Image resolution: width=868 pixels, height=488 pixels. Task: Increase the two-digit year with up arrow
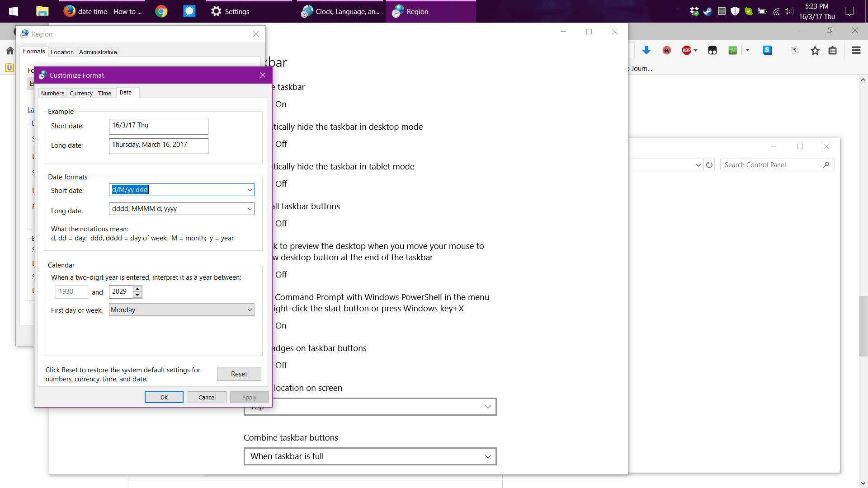click(137, 288)
